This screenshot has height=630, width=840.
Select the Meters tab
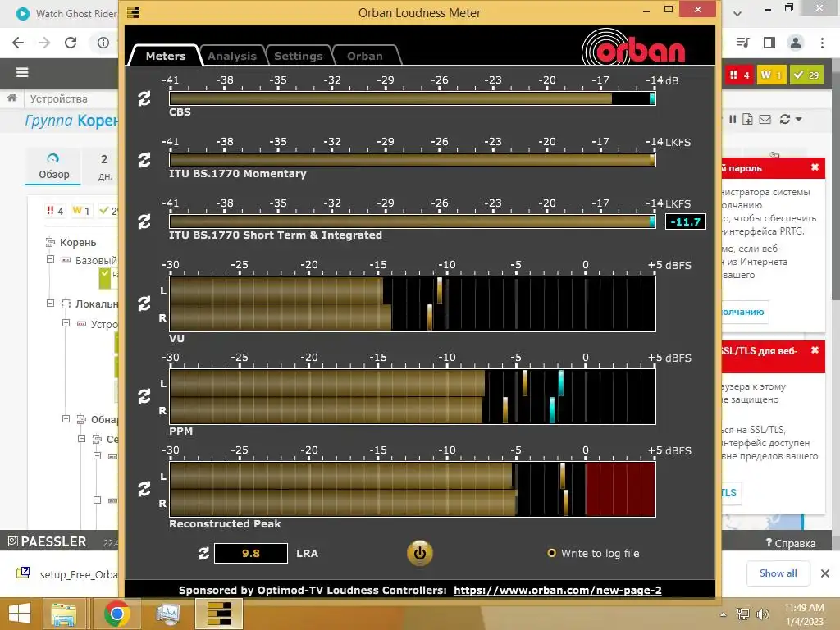(166, 57)
